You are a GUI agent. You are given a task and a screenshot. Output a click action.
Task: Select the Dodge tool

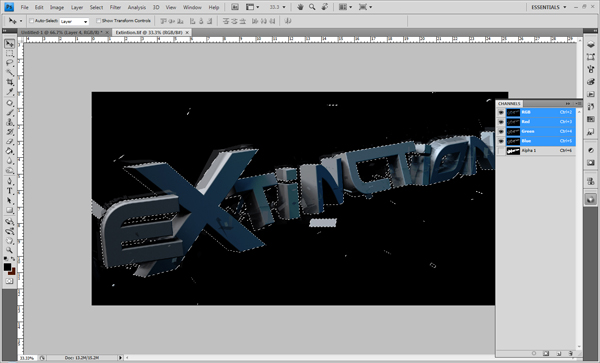pyautogui.click(x=10, y=170)
